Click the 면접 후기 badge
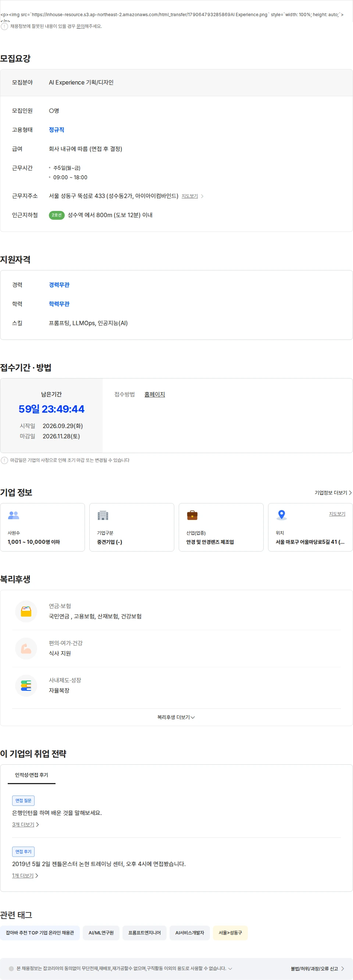The height and width of the screenshot is (980, 353). [x=23, y=851]
